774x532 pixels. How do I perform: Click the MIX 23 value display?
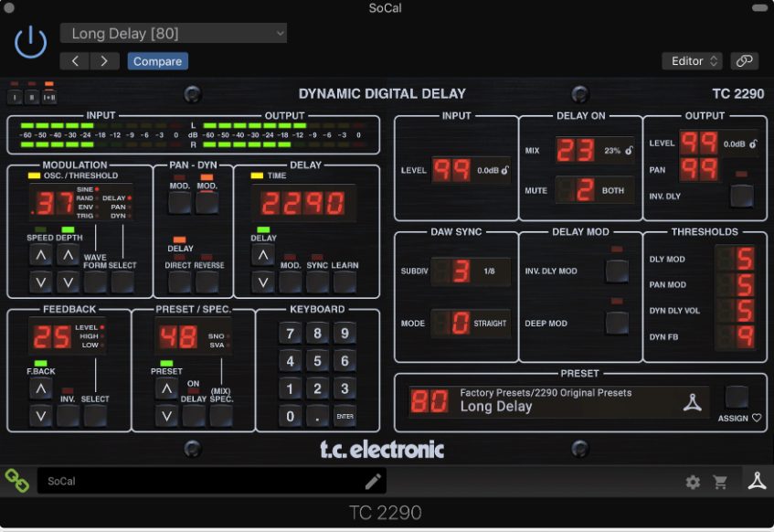(576, 151)
